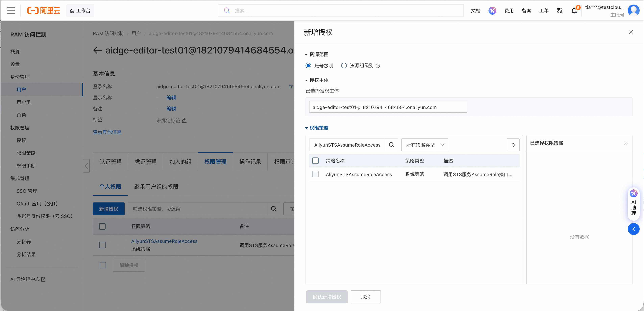Open 工单 in the top bar
Screen dimensions: 644x311
click(x=544, y=10)
